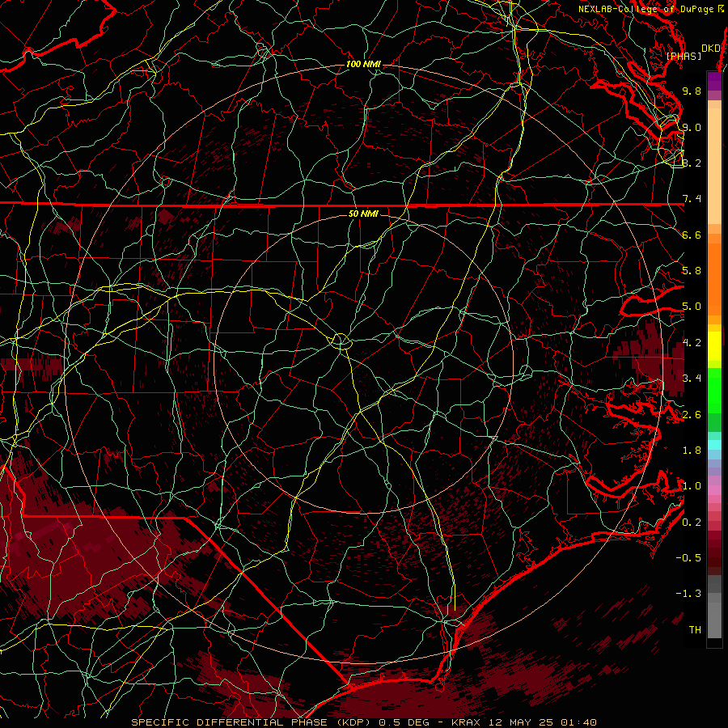The width and height of the screenshot is (728, 728).
Task: Click the 50 NMI range ring label
Action: [x=363, y=214]
